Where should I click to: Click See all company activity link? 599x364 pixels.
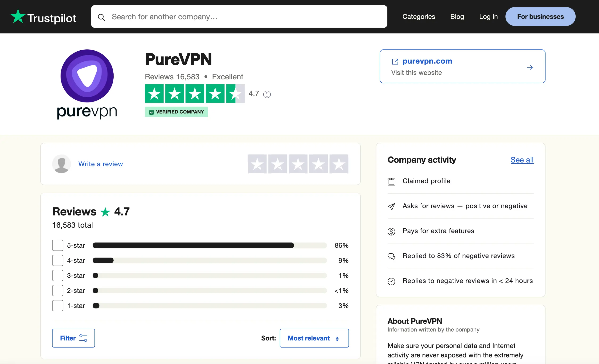[522, 160]
